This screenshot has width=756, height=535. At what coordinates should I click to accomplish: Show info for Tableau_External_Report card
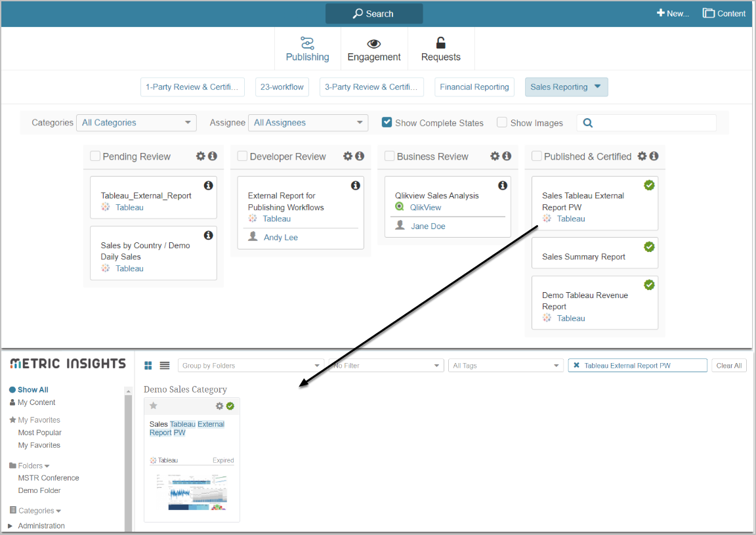coord(208,185)
